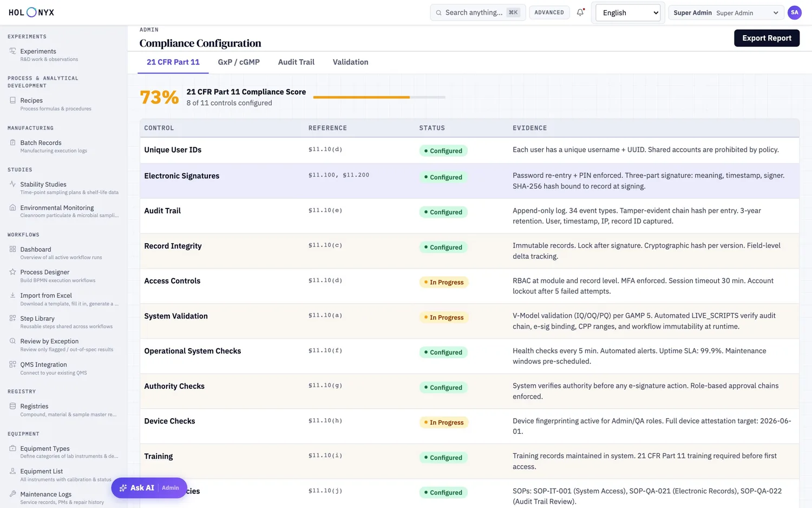
Task: Expand the Super Admin role dropdown
Action: 726,12
